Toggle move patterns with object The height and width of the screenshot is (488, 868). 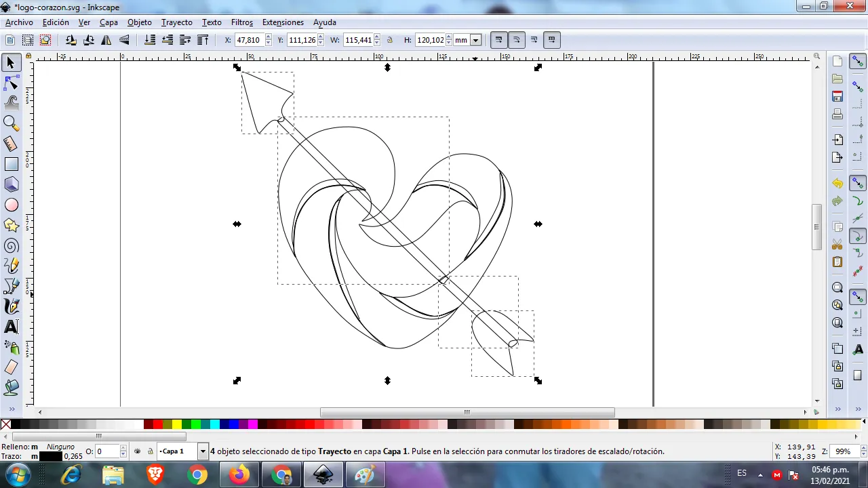click(551, 40)
